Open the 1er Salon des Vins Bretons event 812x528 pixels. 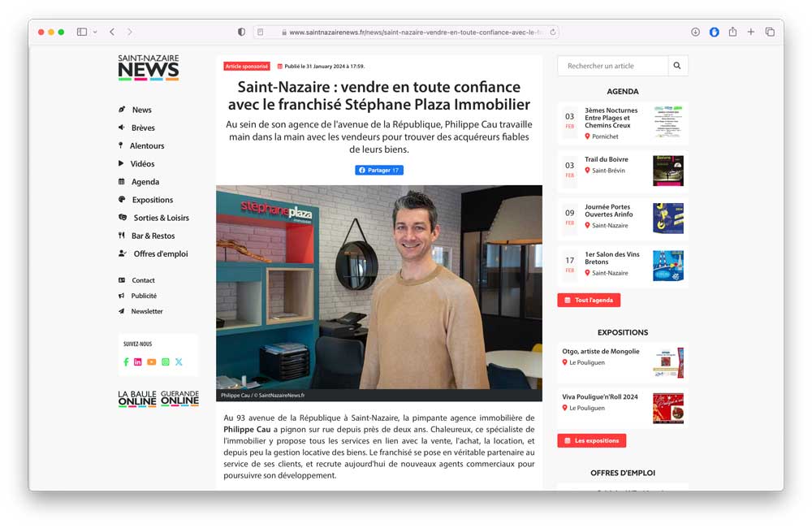pos(612,258)
